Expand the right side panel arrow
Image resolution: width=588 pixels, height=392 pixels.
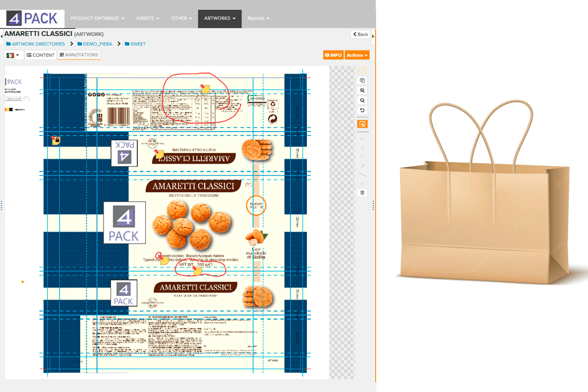[373, 36]
